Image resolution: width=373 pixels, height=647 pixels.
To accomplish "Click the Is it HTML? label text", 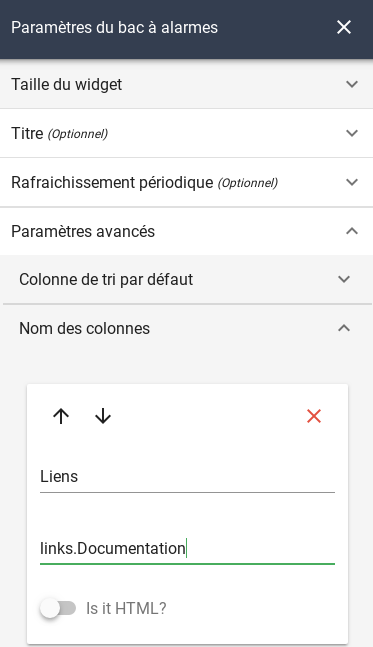I will [126, 609].
